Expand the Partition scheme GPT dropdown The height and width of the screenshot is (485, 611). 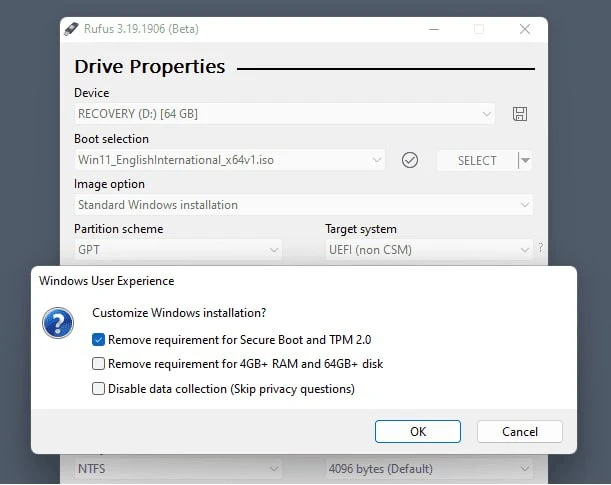point(178,250)
